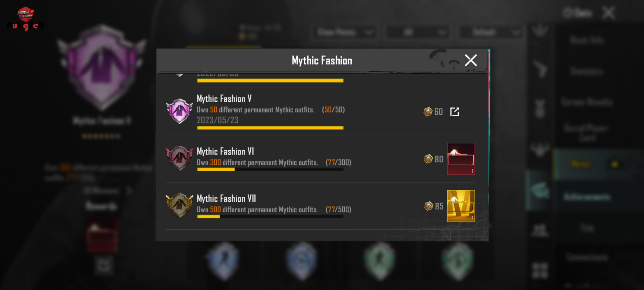Click the 80 achievement points coin icon
The image size is (644, 290).
tap(428, 159)
